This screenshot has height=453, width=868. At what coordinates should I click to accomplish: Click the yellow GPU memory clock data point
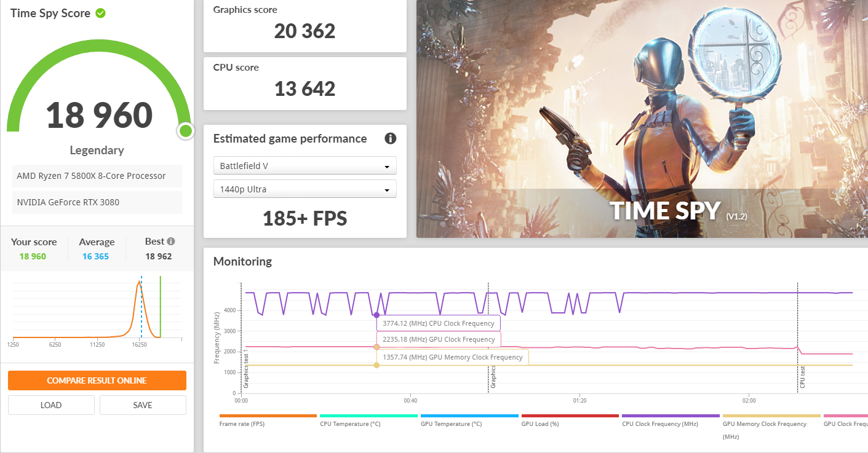pos(376,365)
